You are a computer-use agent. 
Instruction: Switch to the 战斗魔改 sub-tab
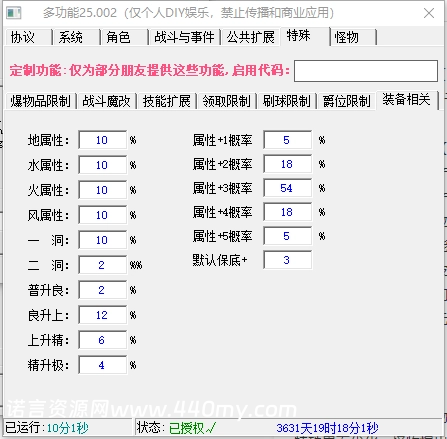[107, 101]
